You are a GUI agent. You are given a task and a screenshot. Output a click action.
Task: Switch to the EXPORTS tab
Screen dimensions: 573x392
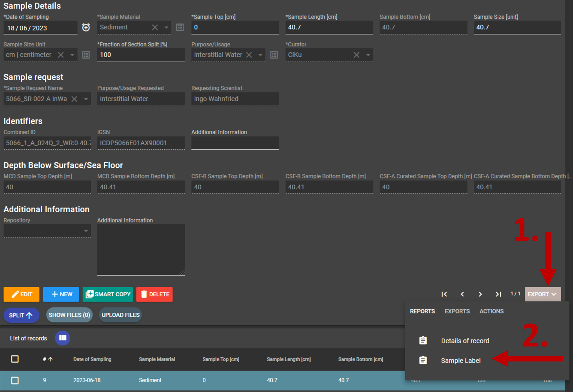(457, 311)
